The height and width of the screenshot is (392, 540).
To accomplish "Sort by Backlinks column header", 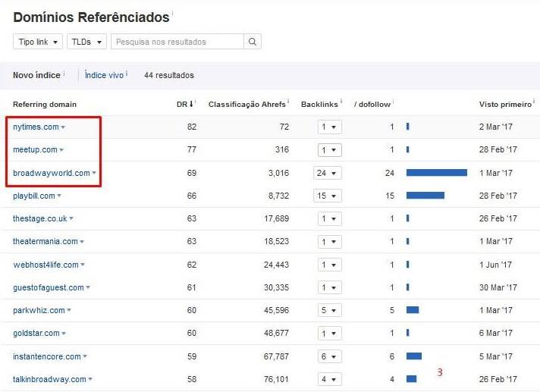I will coord(319,105).
